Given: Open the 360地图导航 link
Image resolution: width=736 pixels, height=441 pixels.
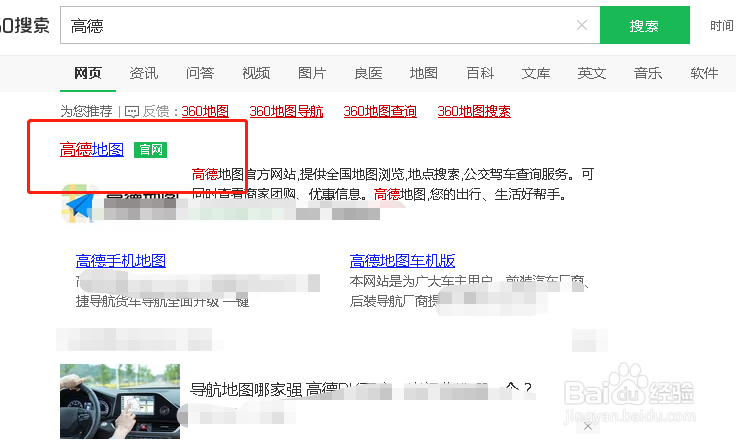Looking at the screenshot, I should [286, 111].
